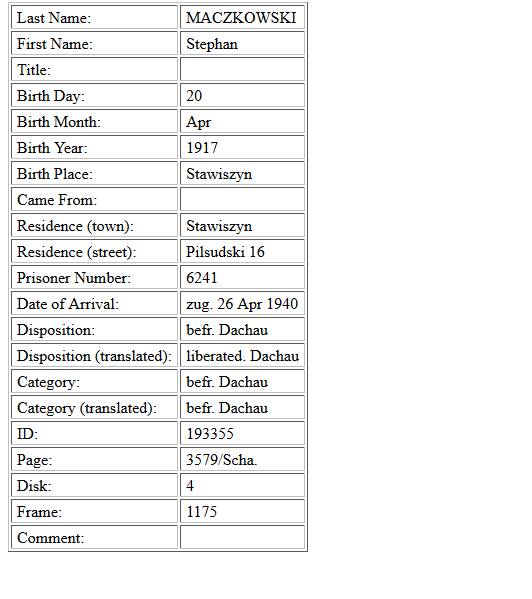The image size is (532, 599).
Task: Click the arrival date zug. 26 Apr 1940
Action: pyautogui.click(x=242, y=304)
